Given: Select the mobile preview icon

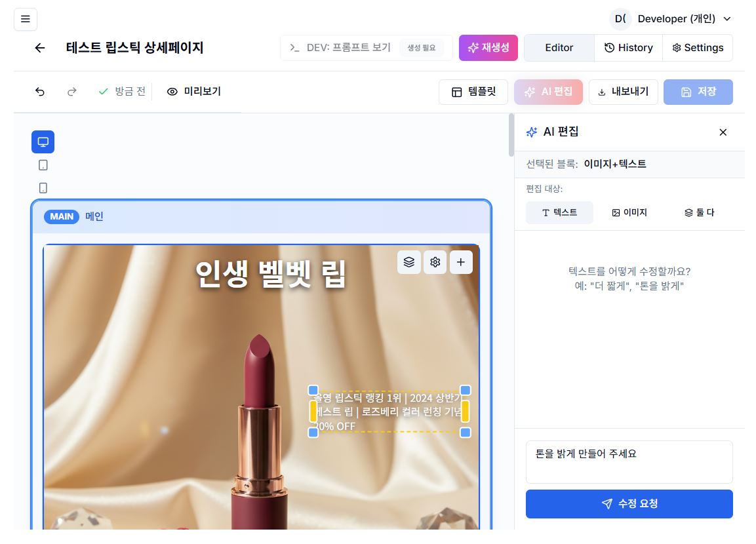Looking at the screenshot, I should tap(43, 187).
